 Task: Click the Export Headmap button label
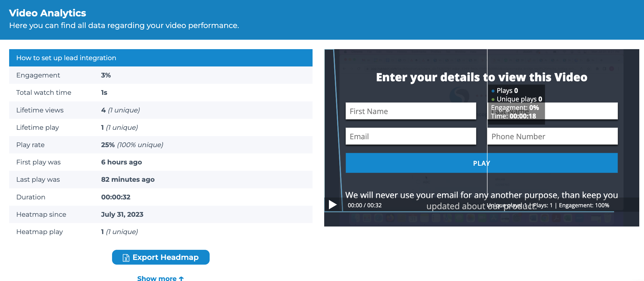(166, 257)
